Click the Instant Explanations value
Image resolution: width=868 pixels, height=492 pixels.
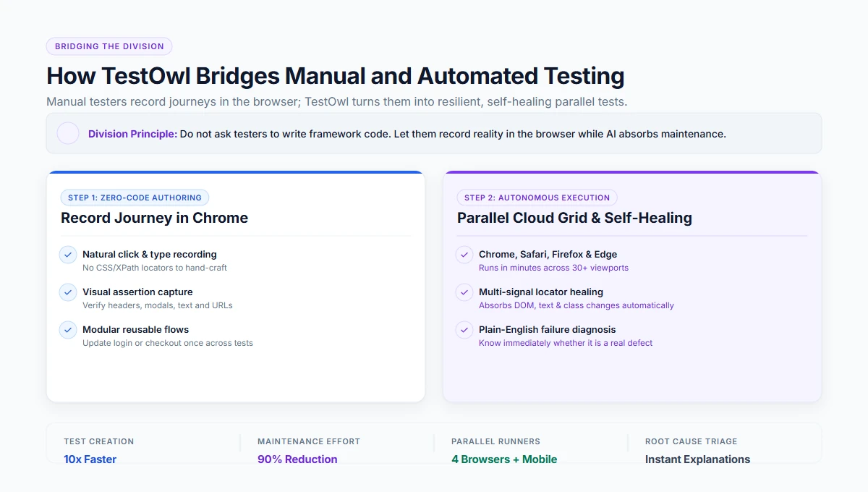coord(697,459)
